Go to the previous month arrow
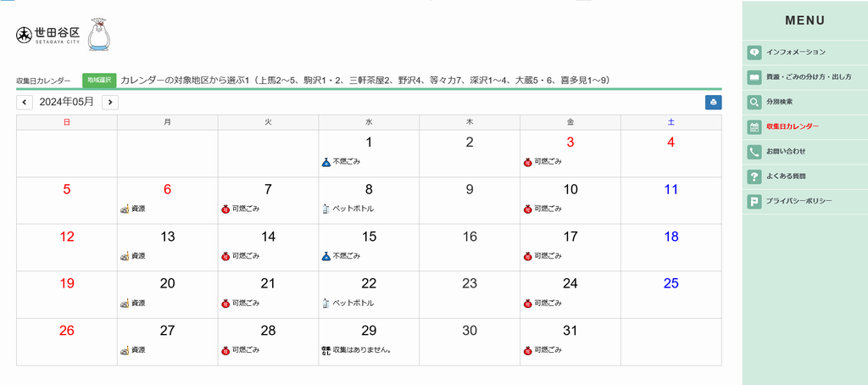Image resolution: width=868 pixels, height=385 pixels. (x=25, y=103)
